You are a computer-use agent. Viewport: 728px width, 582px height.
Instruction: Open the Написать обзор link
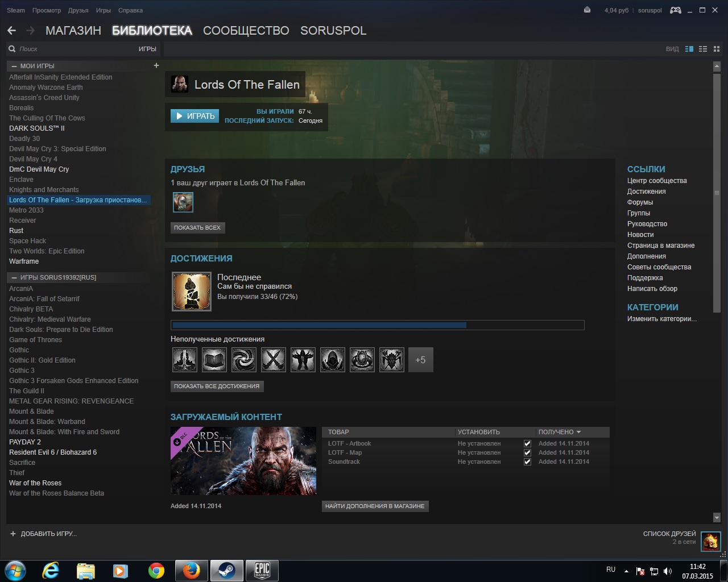652,289
